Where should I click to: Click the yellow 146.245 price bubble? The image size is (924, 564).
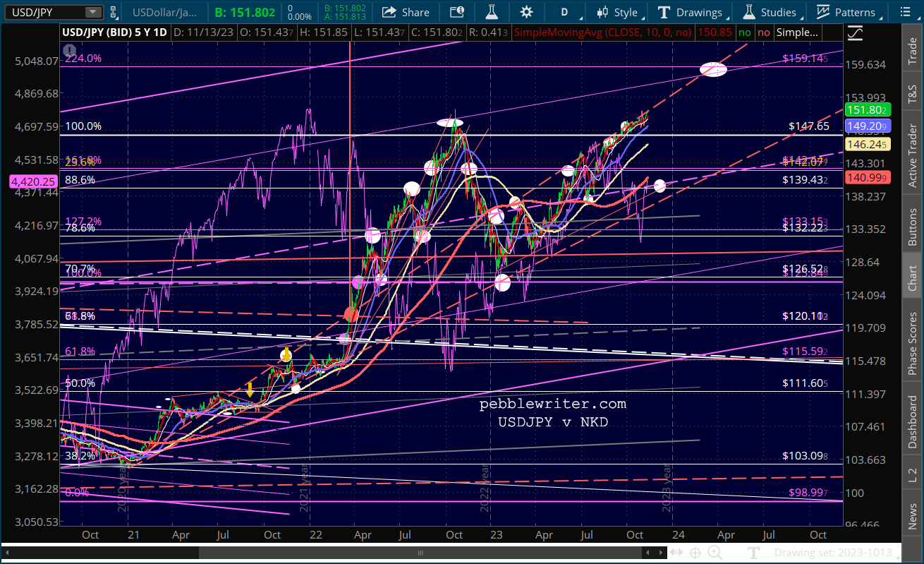869,144
